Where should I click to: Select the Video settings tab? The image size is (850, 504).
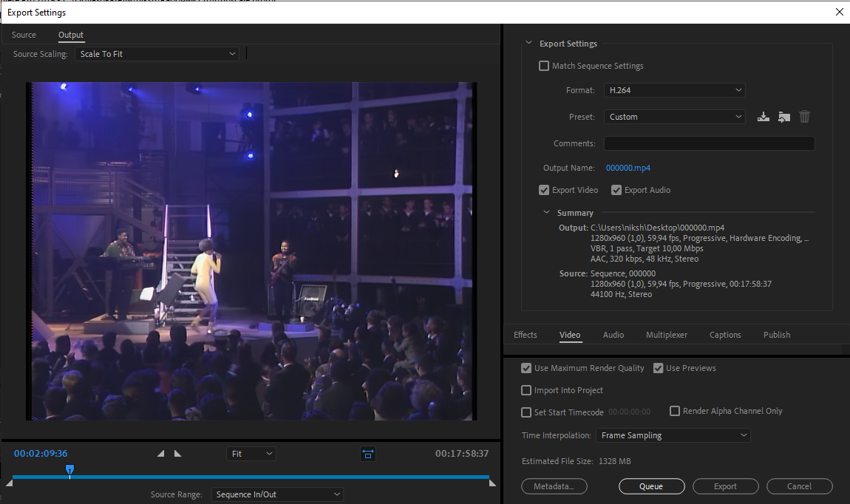tap(570, 335)
